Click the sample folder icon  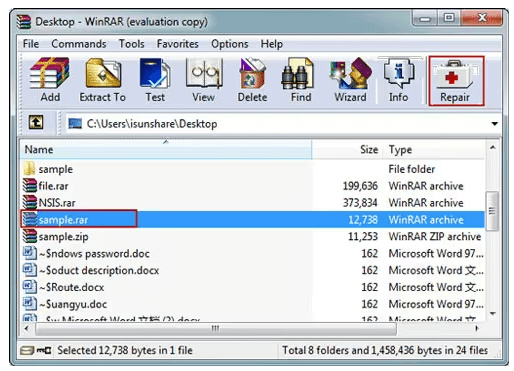pos(29,169)
